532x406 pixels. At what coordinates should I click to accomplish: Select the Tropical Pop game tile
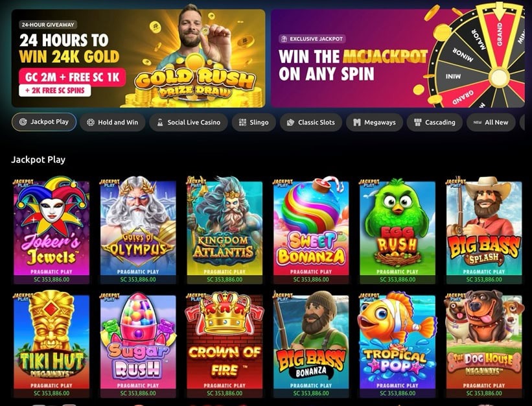point(398,344)
